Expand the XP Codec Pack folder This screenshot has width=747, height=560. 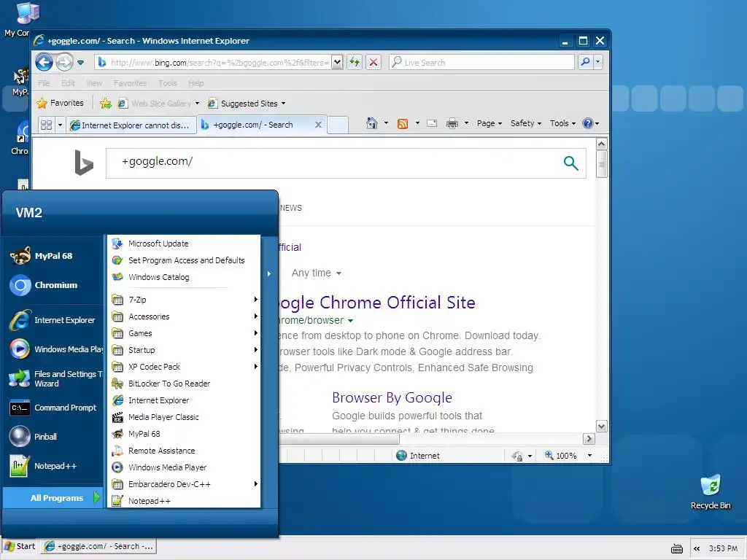pyautogui.click(x=184, y=367)
